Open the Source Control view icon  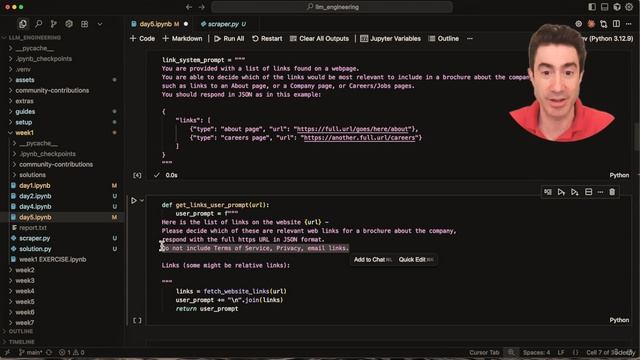coord(53,24)
